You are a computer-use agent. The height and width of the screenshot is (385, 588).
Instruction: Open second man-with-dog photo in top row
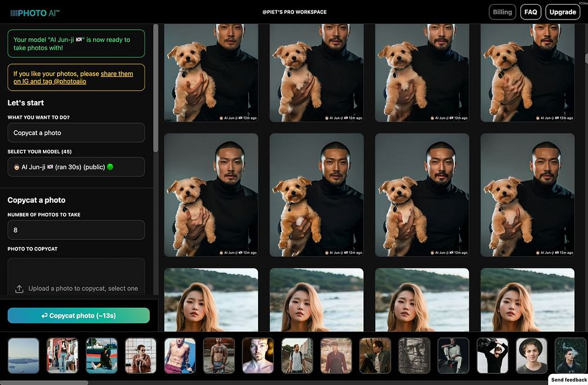316,73
